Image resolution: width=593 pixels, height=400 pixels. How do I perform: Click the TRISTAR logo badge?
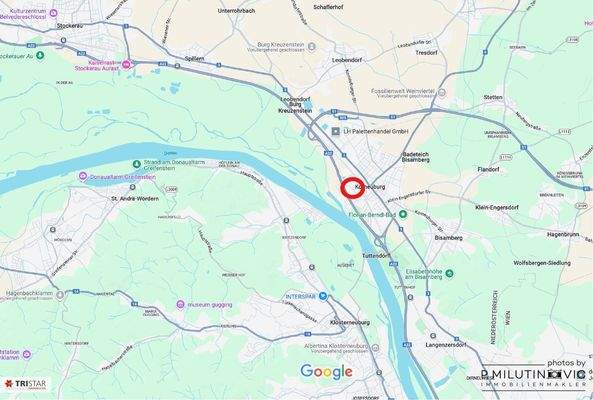[x=26, y=384]
